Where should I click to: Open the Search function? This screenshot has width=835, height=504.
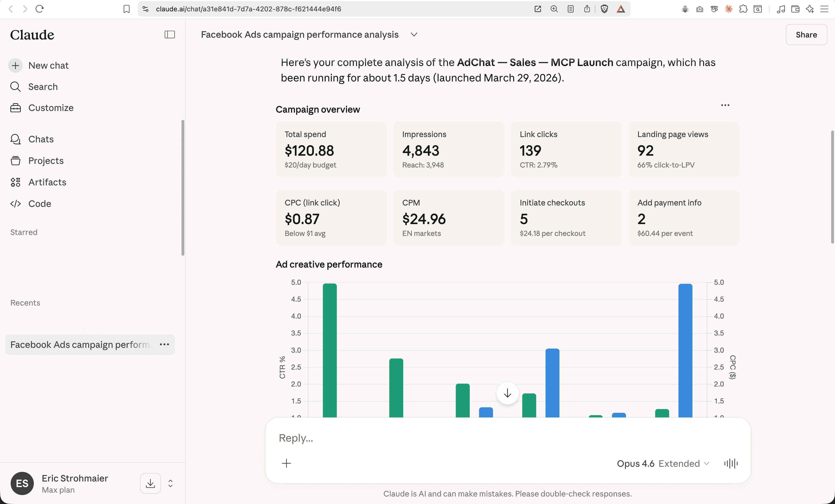tap(42, 87)
